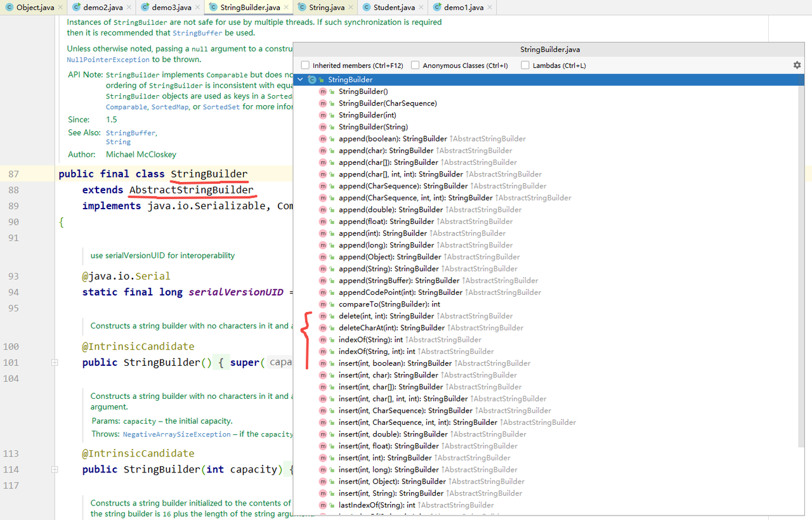Switch to the demo3.java tab
This screenshot has height=520, width=812.
(x=170, y=8)
